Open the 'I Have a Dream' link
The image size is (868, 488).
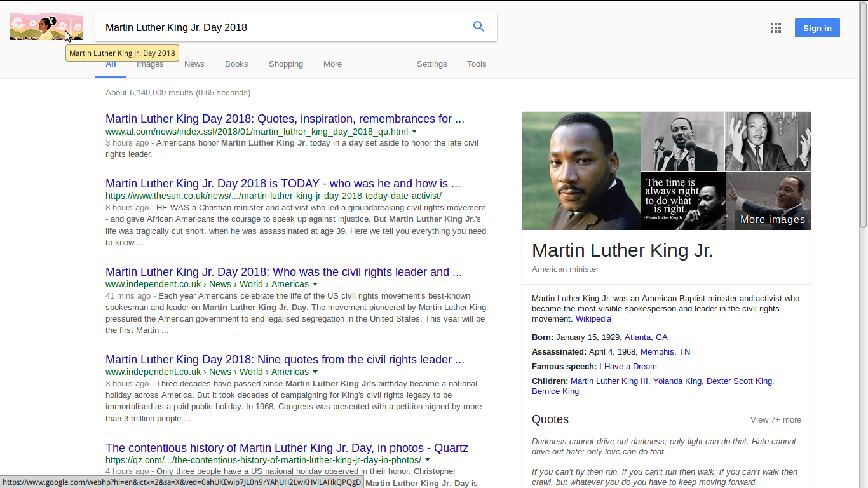(628, 367)
